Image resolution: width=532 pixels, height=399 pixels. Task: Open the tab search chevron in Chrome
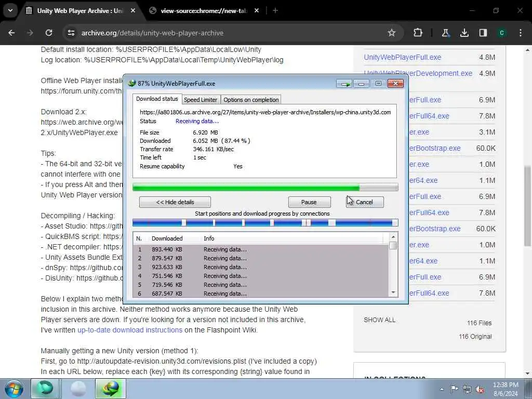(x=10, y=10)
